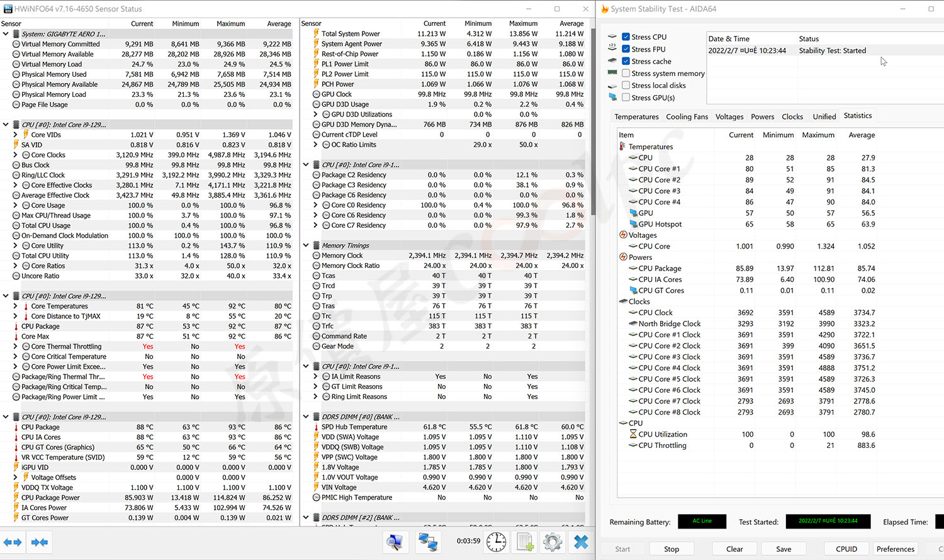
Task: Click the blue X icon in HWiNFO toolbar
Action: [581, 542]
